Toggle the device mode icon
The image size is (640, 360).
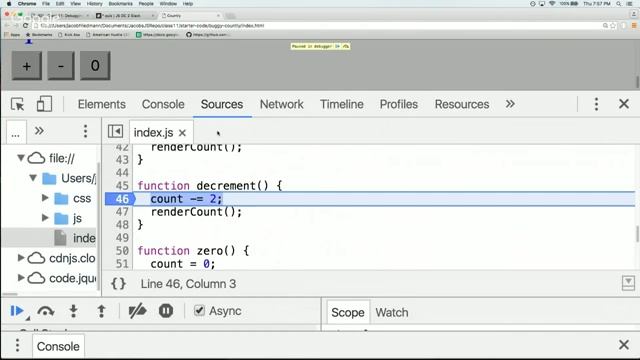44,104
